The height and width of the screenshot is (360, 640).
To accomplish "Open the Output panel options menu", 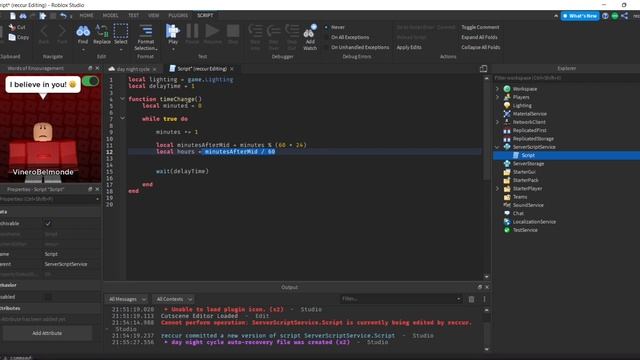I will (484, 299).
